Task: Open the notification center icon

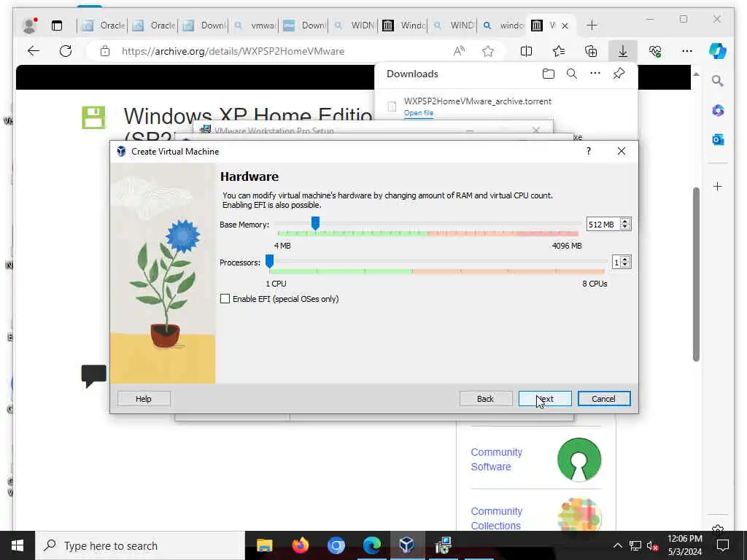Action: tap(723, 545)
